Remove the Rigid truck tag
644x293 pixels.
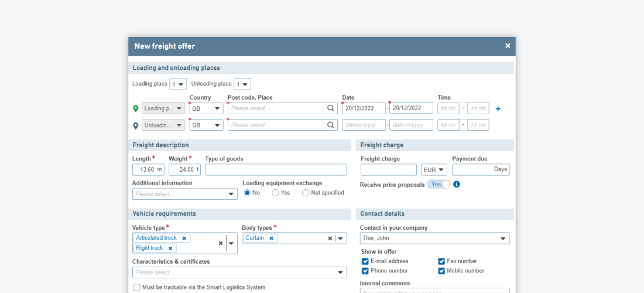[x=170, y=248]
